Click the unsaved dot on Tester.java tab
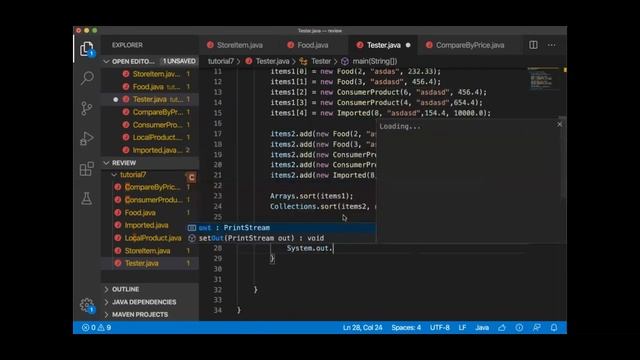640x360 pixels. tap(408, 45)
